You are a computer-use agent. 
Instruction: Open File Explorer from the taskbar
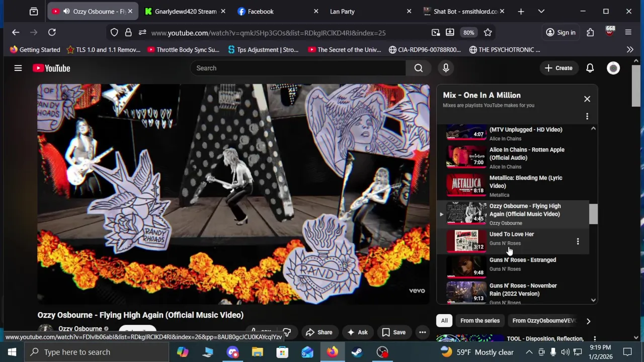point(257,352)
